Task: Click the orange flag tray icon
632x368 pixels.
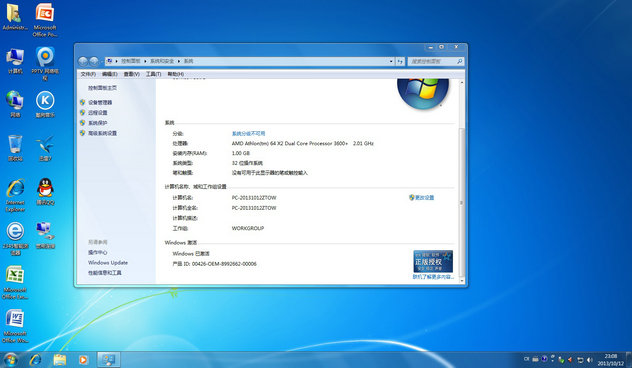Action: (x=570, y=360)
